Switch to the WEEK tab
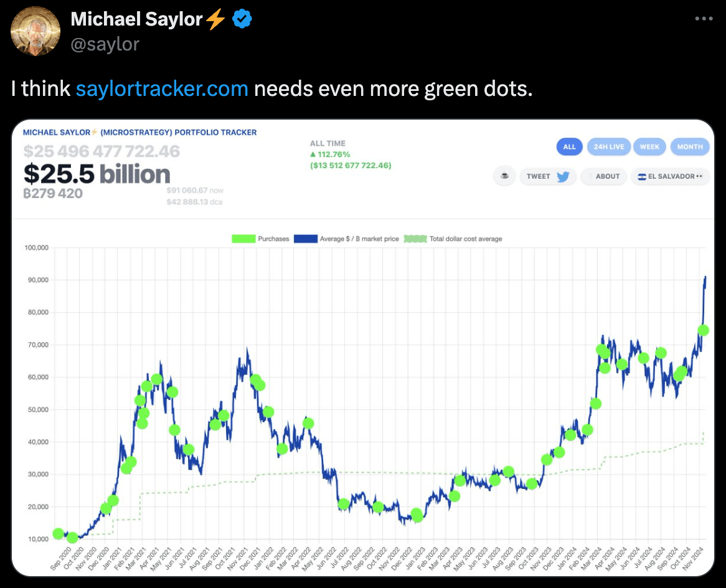The height and width of the screenshot is (588, 726). pos(649,146)
